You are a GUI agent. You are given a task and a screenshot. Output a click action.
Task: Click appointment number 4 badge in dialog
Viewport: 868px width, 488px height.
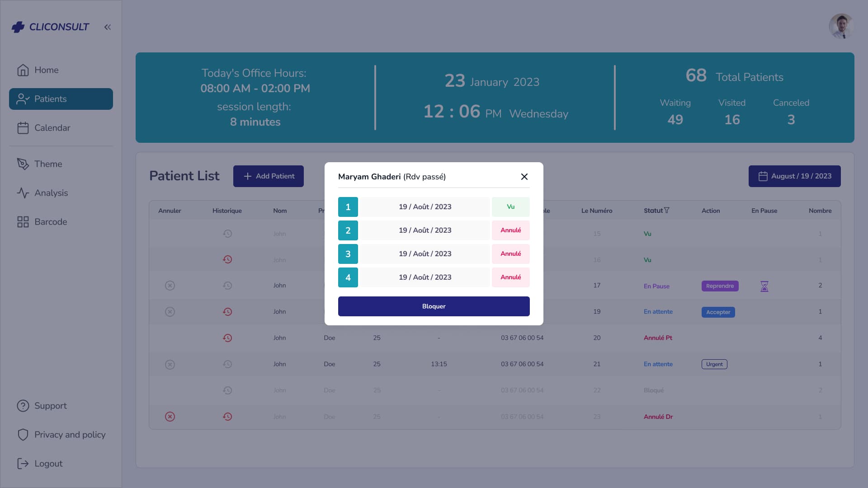348,277
